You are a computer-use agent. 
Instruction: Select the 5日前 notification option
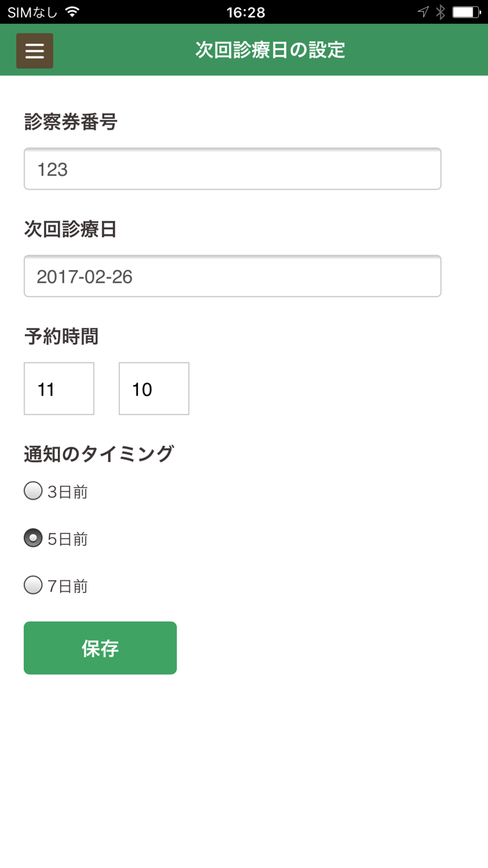coord(33,539)
